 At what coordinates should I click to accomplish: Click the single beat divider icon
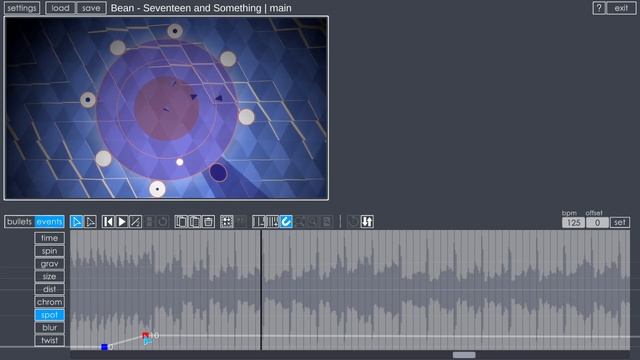point(259,222)
